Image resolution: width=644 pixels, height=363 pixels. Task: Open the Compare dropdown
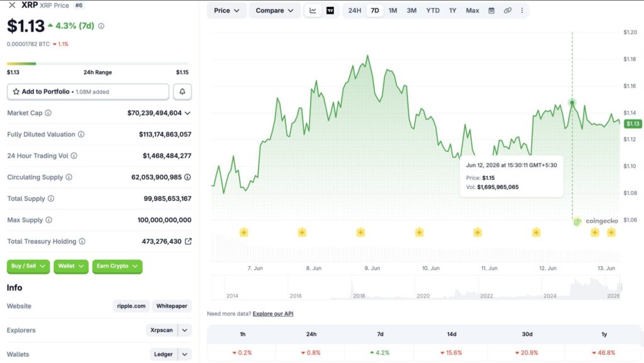(274, 11)
